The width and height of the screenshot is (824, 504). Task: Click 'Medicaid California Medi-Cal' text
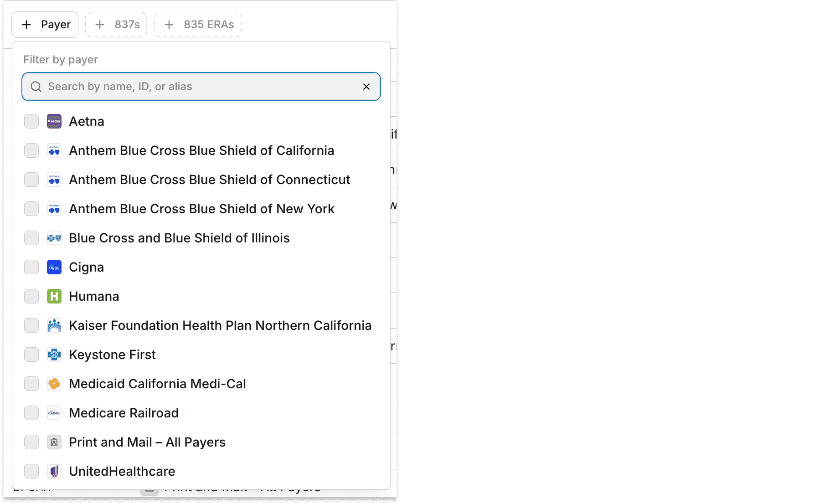click(157, 384)
